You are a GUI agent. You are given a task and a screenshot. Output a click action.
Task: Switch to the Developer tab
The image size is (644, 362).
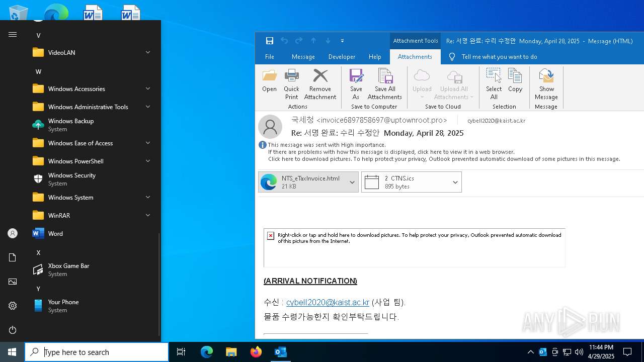point(342,57)
